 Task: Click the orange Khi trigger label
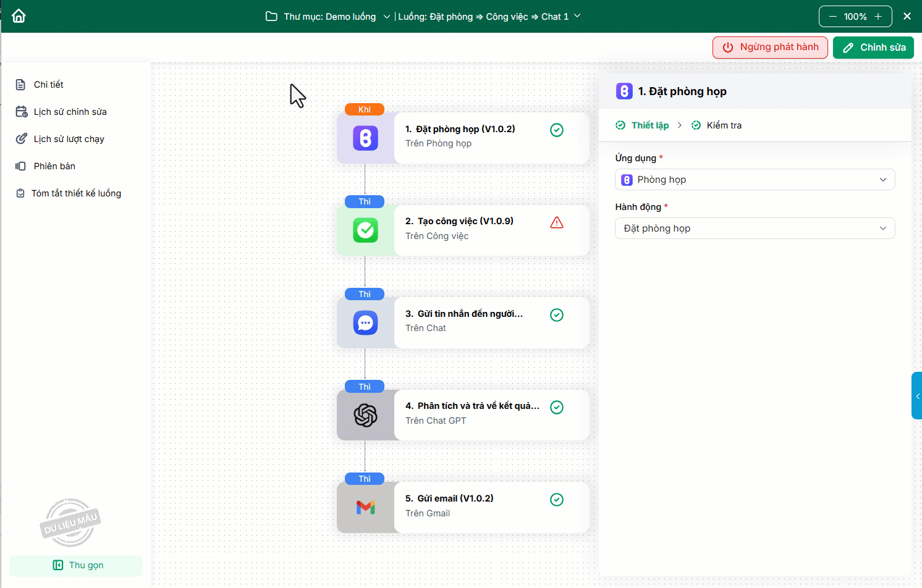coord(365,109)
